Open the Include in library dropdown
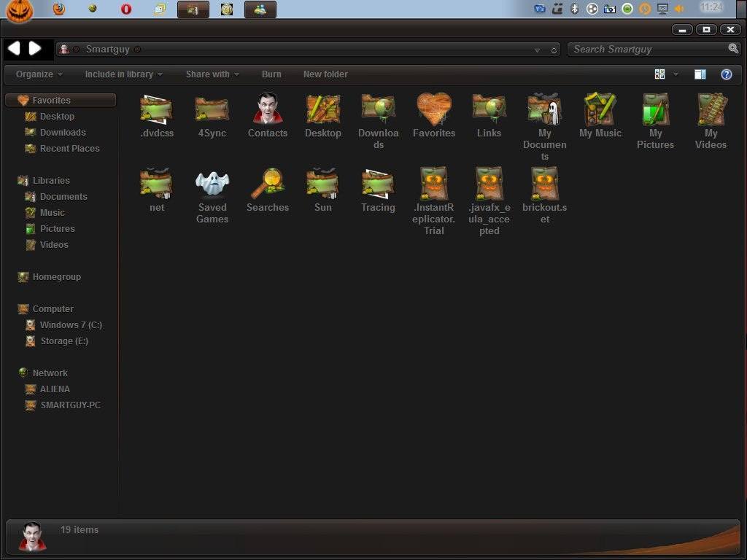 (121, 74)
